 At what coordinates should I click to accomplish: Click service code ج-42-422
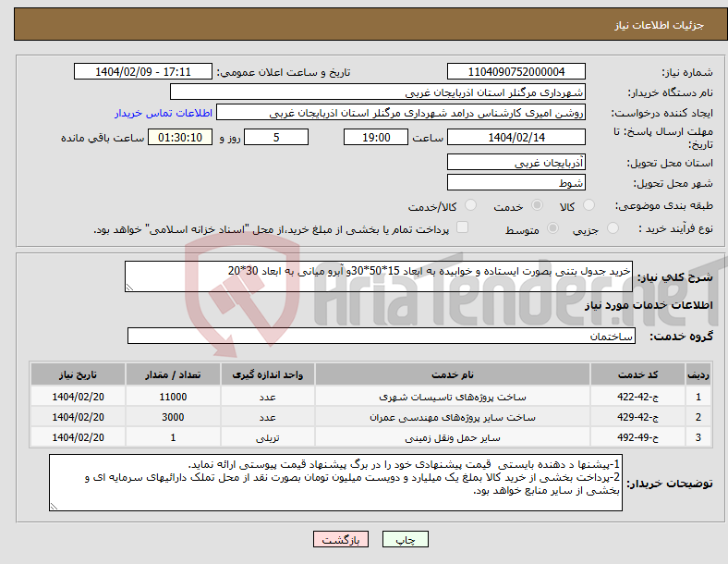click(638, 397)
